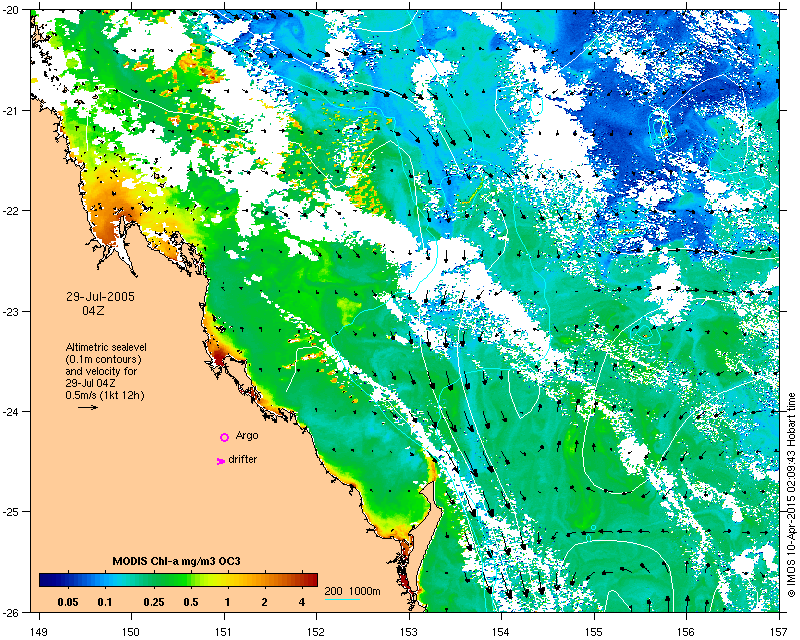This screenshot has width=800, height=640.
Task: Click the longitude axis label "155"
Action: point(594,632)
